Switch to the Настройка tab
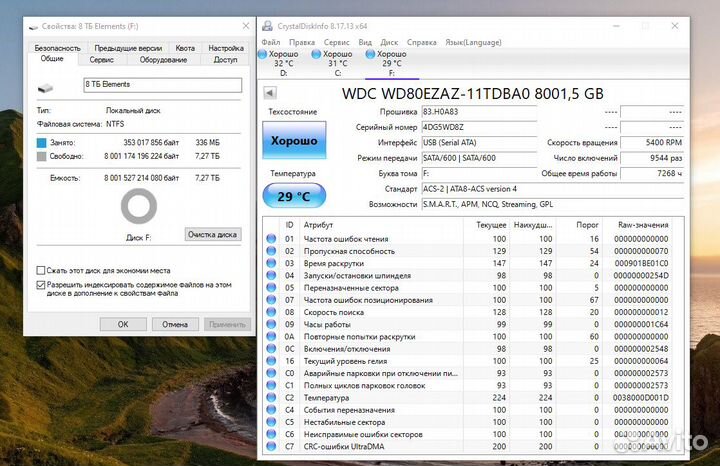Screen dimensions: 720x466 coord(226,48)
